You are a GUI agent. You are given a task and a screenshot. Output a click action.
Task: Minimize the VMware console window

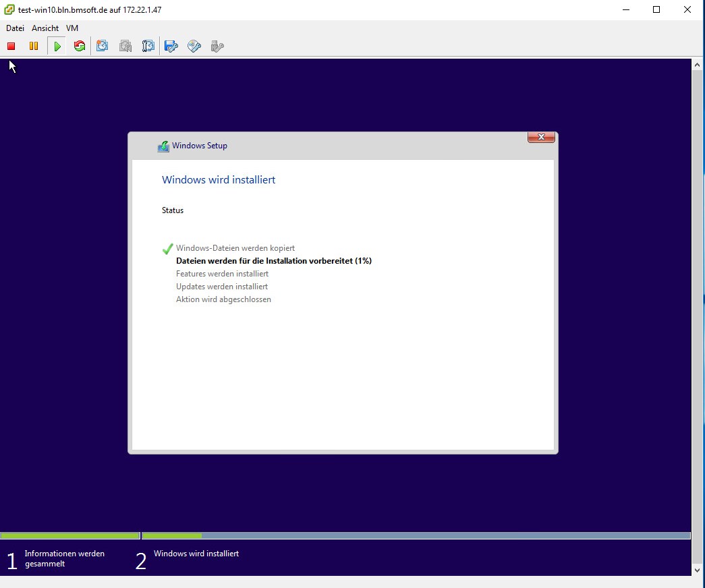(x=626, y=9)
